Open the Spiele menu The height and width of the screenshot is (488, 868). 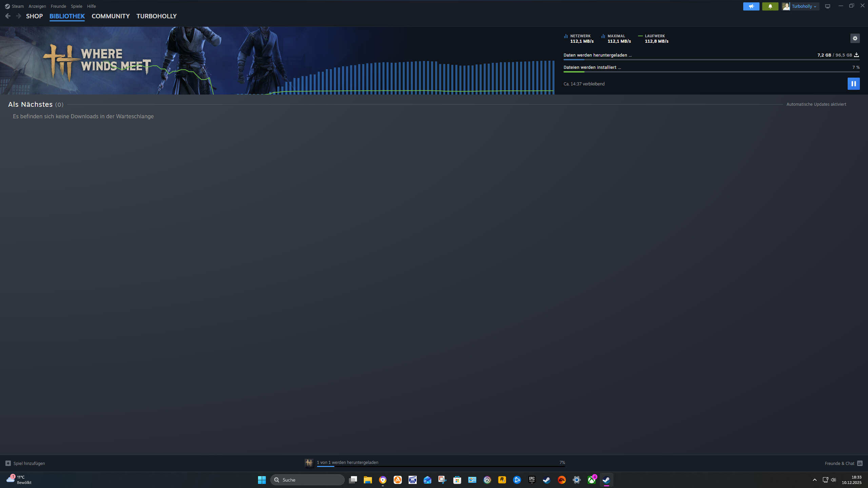pyautogui.click(x=76, y=6)
